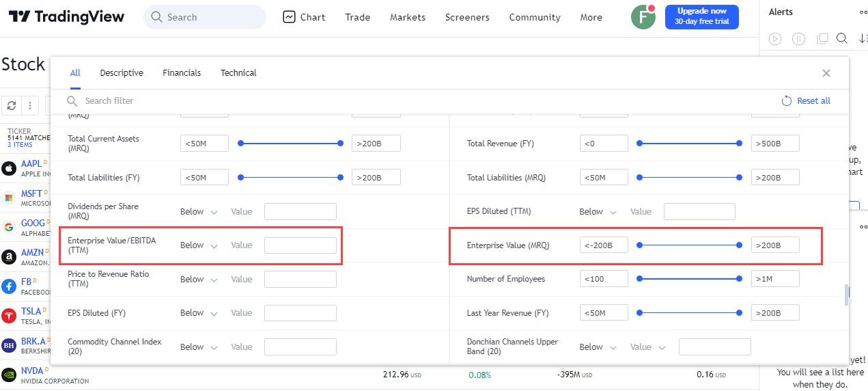Image resolution: width=868 pixels, height=391 pixels.
Task: Click the Upgrade now button
Action: pyautogui.click(x=702, y=17)
